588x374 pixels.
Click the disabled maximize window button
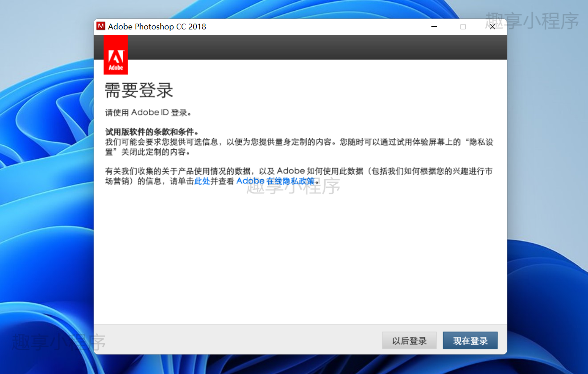tap(463, 27)
